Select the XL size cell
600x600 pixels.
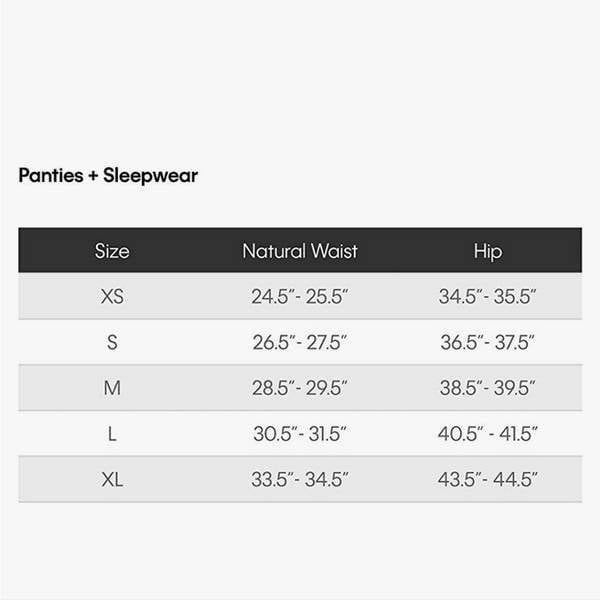[112, 479]
